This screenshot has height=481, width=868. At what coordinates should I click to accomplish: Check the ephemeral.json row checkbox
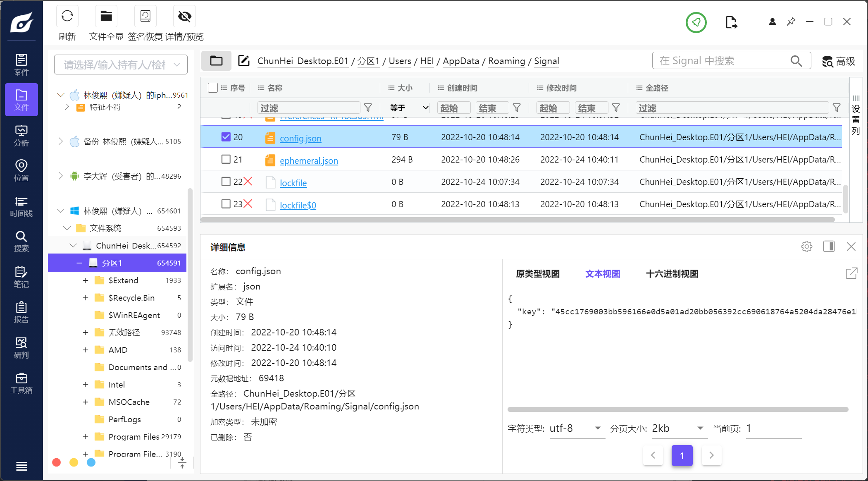click(226, 159)
